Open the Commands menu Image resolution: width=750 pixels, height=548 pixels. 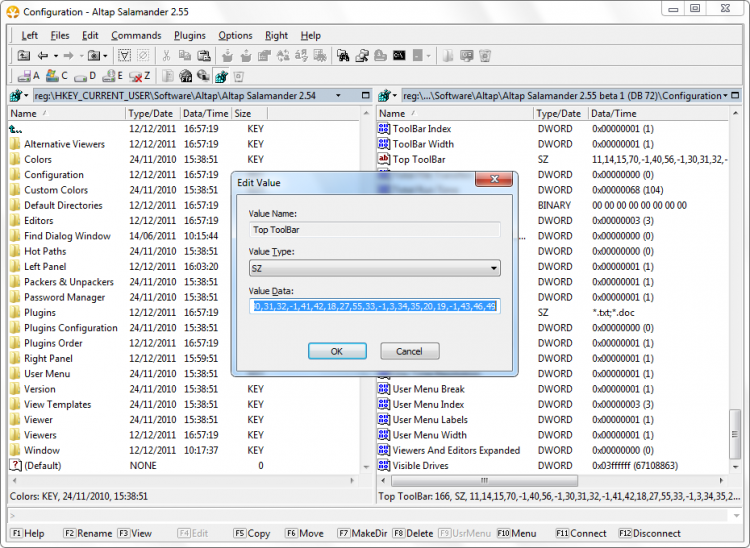[136, 35]
